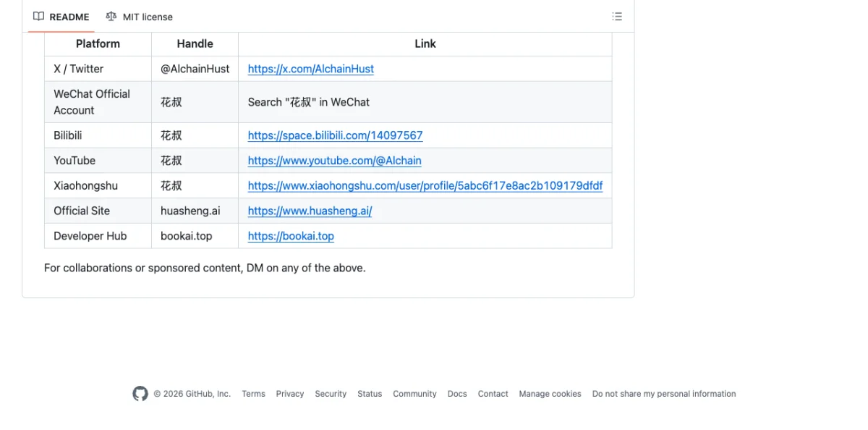The height and width of the screenshot is (430, 868).
Task: Open the x.com/AlchainHust link
Action: pyautogui.click(x=311, y=69)
